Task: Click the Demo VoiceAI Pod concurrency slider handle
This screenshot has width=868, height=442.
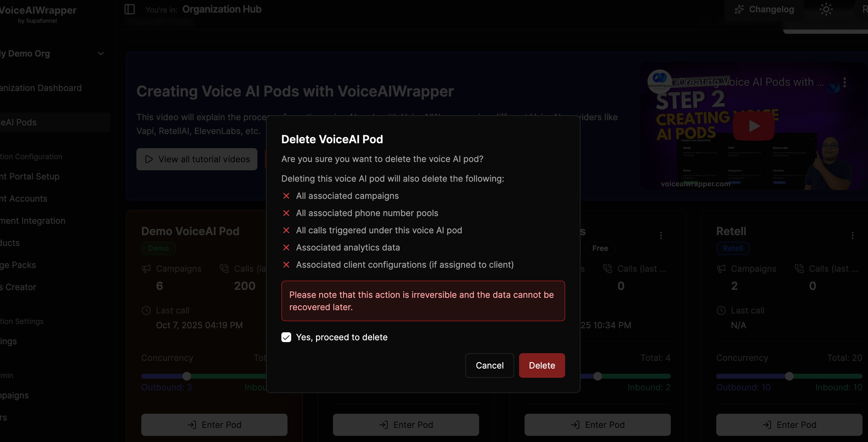Action: coord(187,376)
